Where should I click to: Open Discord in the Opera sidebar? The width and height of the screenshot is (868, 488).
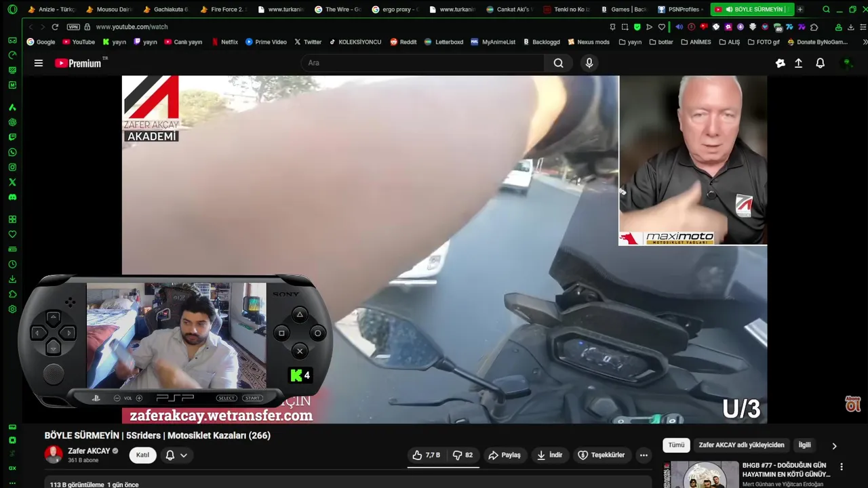pos(12,197)
